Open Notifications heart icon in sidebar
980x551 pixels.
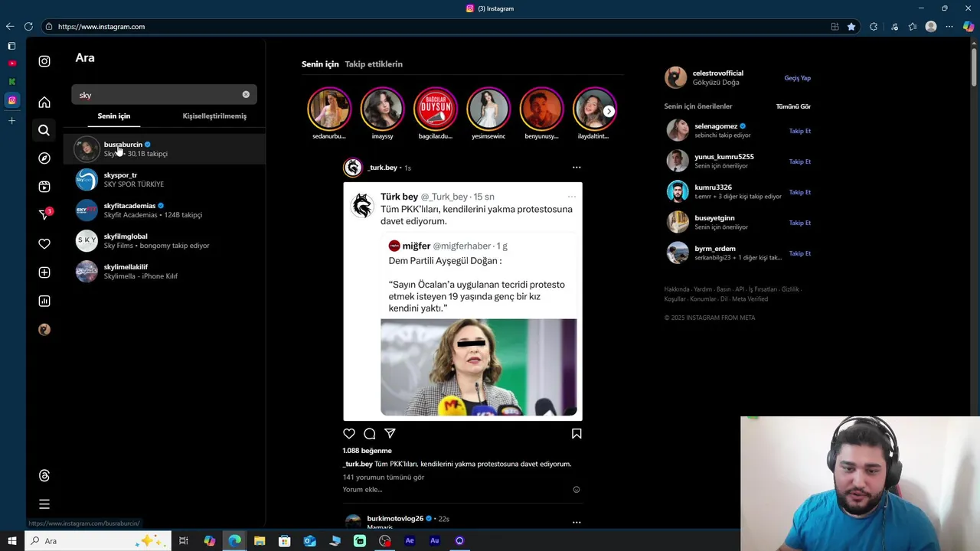click(x=44, y=244)
